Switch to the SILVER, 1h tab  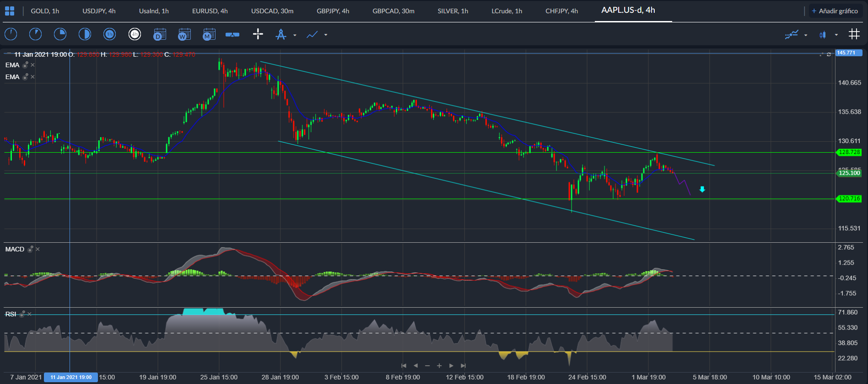(x=453, y=11)
